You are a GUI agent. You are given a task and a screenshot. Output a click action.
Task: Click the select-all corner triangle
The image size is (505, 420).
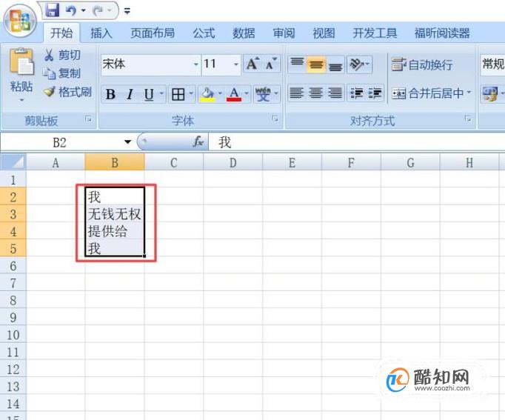click(x=13, y=162)
